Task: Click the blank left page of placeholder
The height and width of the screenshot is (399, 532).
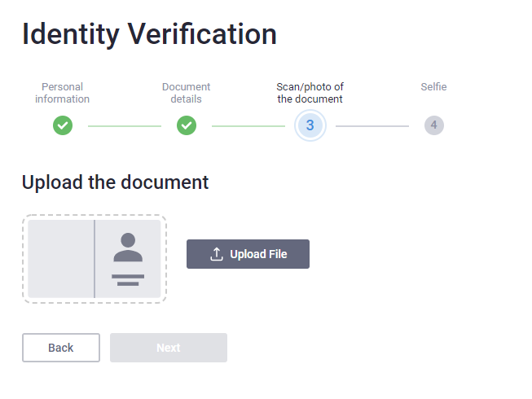Action: pyautogui.click(x=61, y=259)
